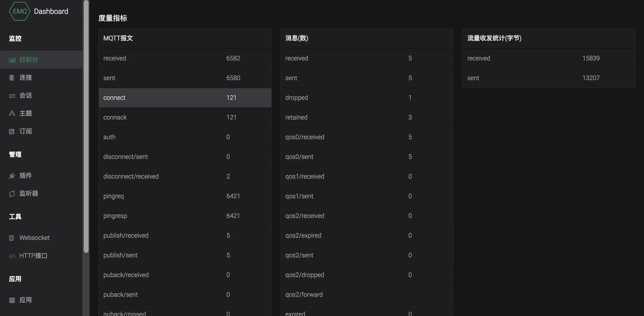
Task: Click the 监听器 listeners icon
Action: point(12,194)
